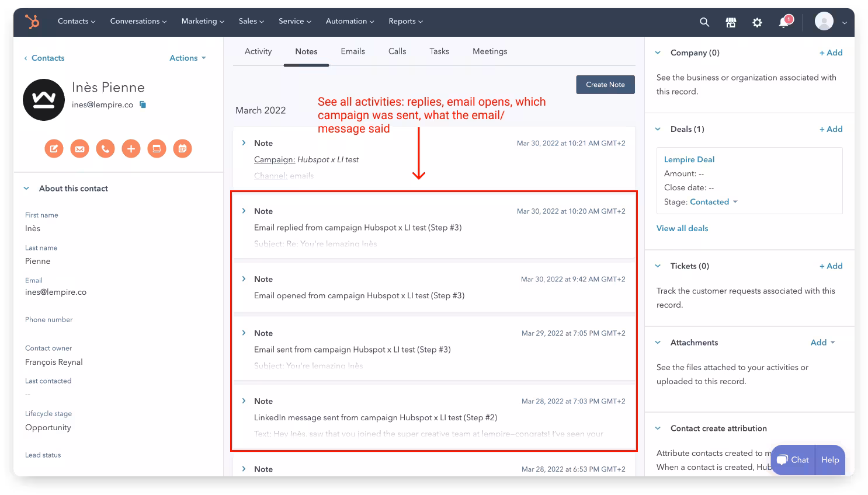The image size is (868, 495).
Task: Click the orange email icon under contact
Action: click(79, 148)
